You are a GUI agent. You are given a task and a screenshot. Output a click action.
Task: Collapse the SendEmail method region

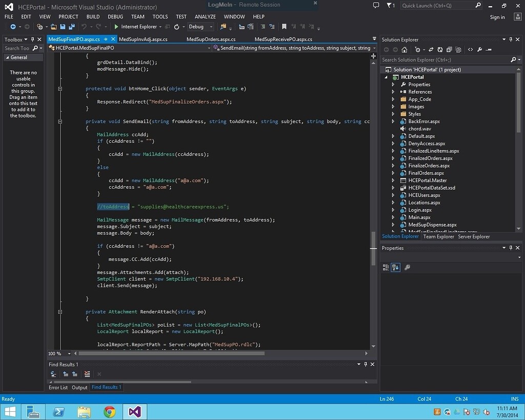point(60,122)
